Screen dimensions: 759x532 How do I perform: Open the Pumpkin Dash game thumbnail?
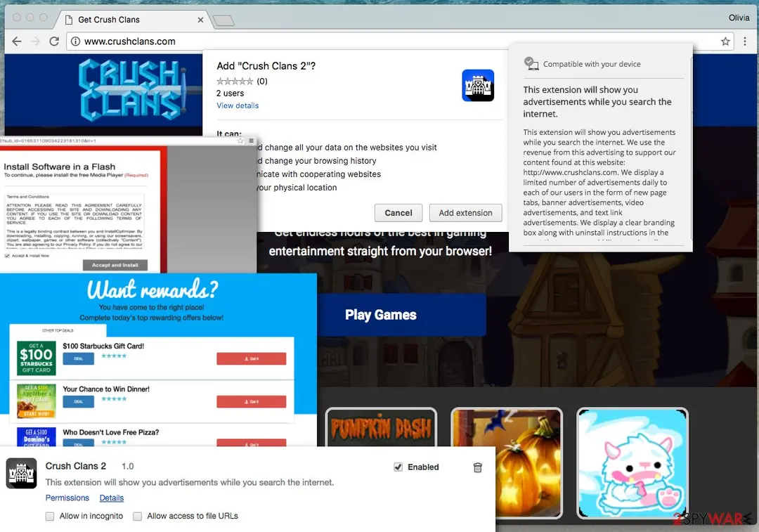[x=381, y=427]
